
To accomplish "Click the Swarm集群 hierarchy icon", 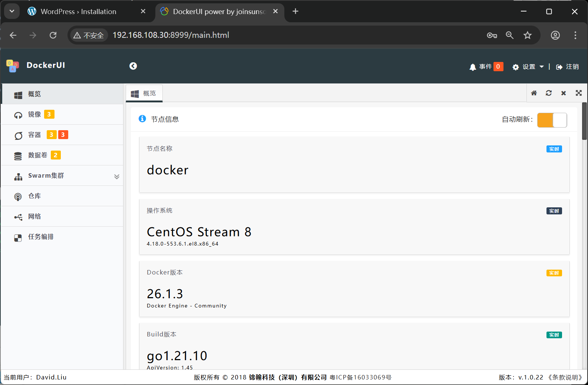I will click(18, 177).
